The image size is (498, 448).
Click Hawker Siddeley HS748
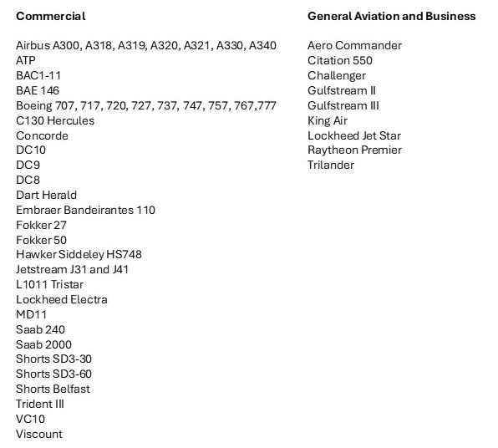[x=79, y=254]
